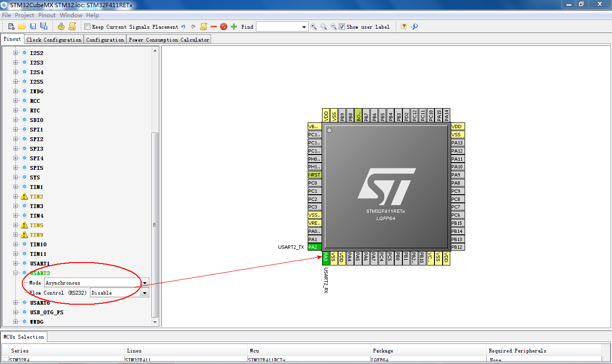Viewport: 612px width, 364px height.
Task: Click the Generate Code gear icon
Action: pyautogui.click(x=61, y=27)
